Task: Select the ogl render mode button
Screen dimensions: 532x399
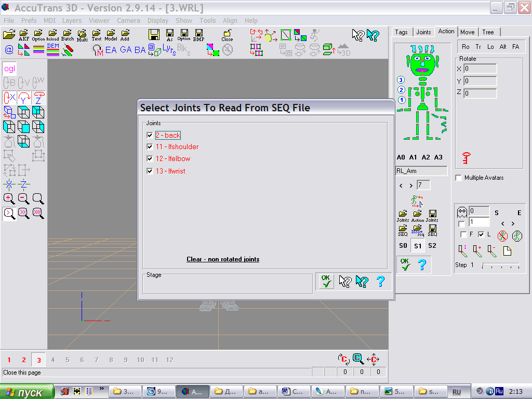Action: click(x=9, y=69)
